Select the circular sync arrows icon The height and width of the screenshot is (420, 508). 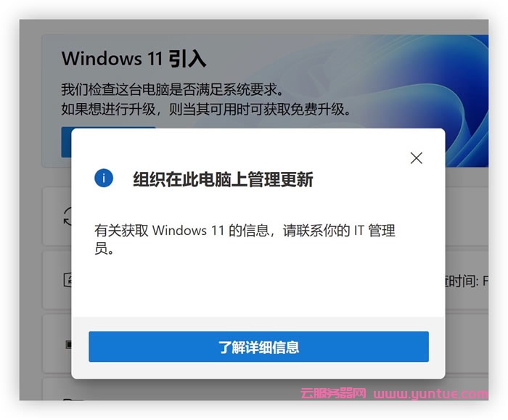click(x=67, y=216)
